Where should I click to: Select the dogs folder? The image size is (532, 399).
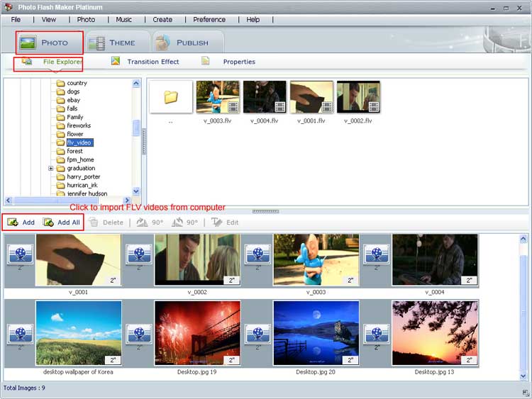[x=68, y=91]
